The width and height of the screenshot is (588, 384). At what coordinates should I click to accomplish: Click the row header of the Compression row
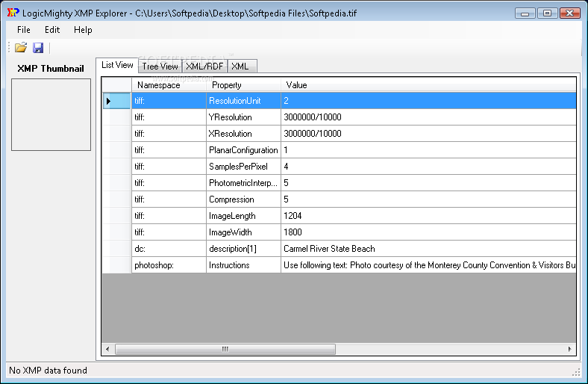(116, 199)
